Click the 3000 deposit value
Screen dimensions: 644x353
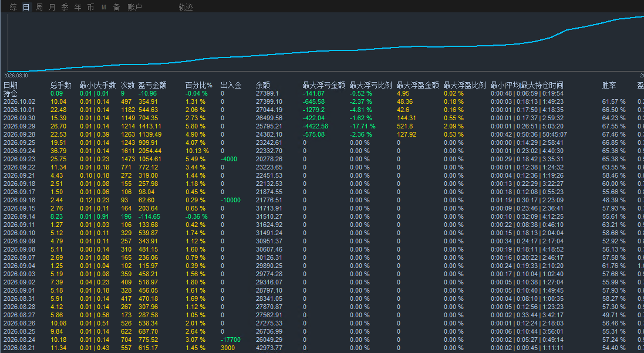[228, 348]
